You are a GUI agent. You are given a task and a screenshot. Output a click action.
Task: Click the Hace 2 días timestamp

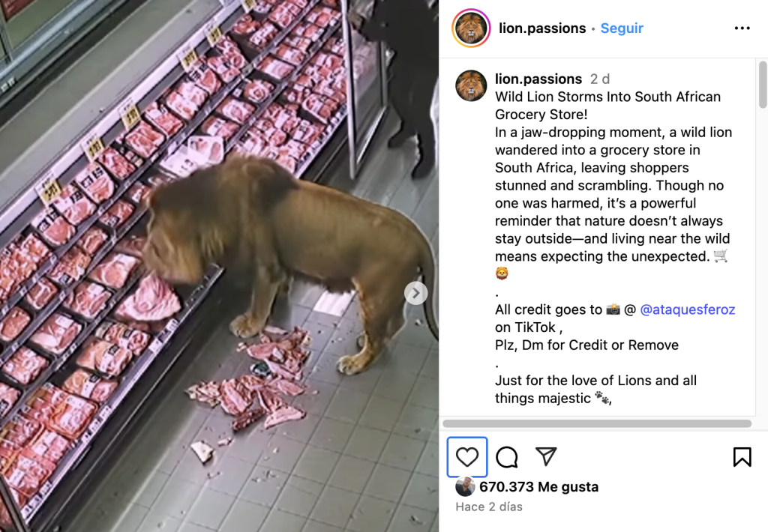pyautogui.click(x=489, y=507)
